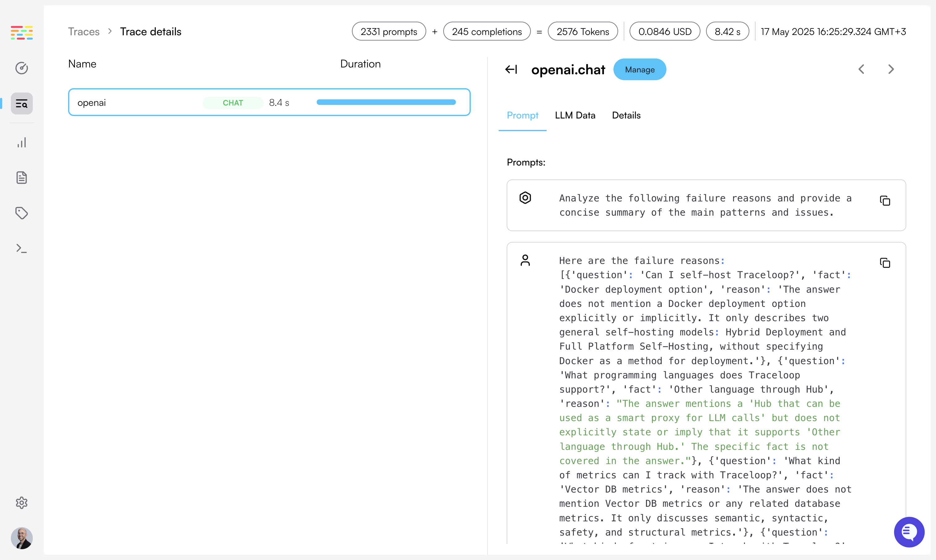
Task: Collapse the openai.chat span panel
Action: click(511, 69)
